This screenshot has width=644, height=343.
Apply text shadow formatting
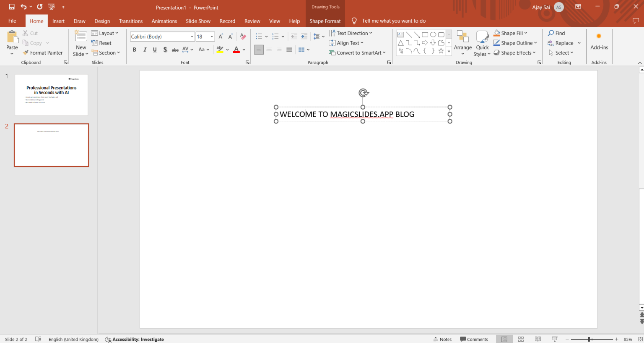click(165, 50)
